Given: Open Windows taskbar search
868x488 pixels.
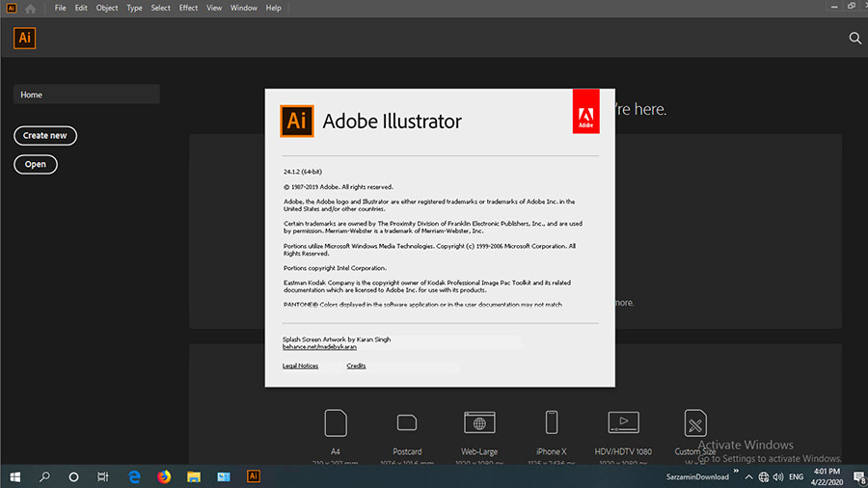Looking at the screenshot, I should coord(44,476).
